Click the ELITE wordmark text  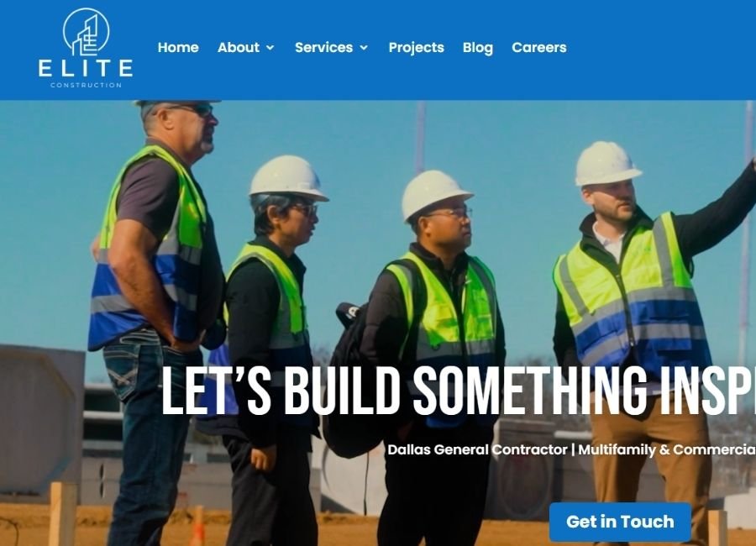pos(86,69)
